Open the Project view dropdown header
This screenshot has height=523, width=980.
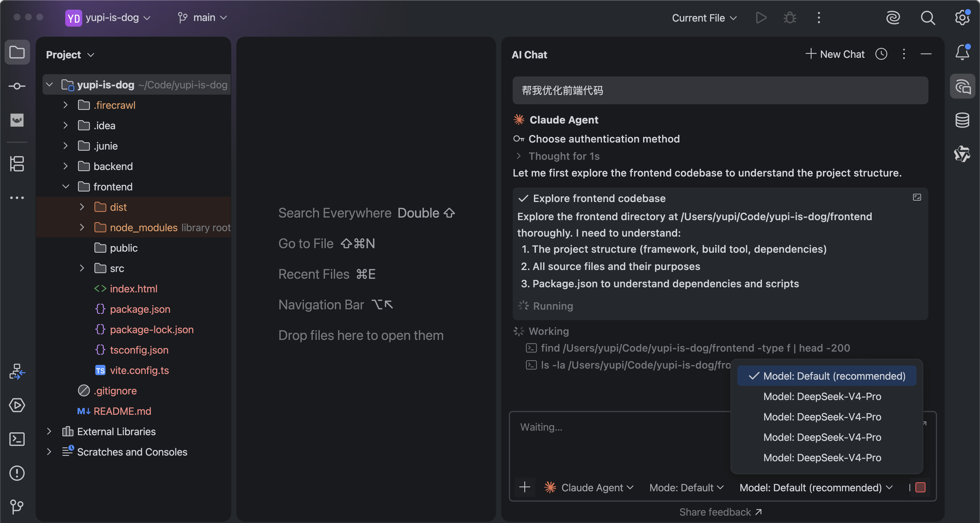pos(70,55)
